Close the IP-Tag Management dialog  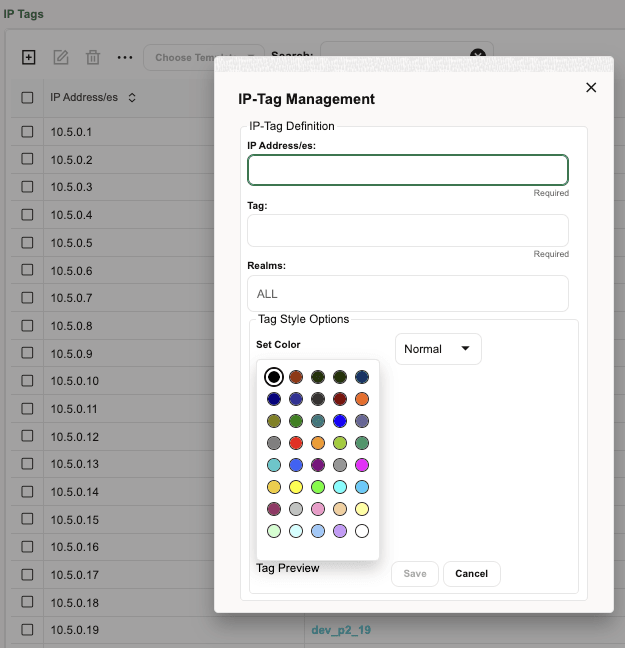coord(591,87)
